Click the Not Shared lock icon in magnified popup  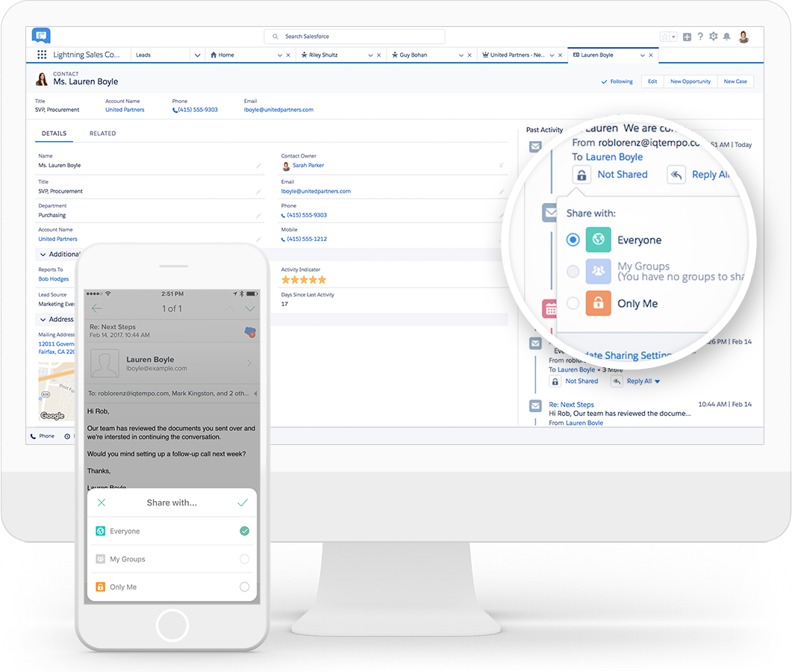(581, 175)
